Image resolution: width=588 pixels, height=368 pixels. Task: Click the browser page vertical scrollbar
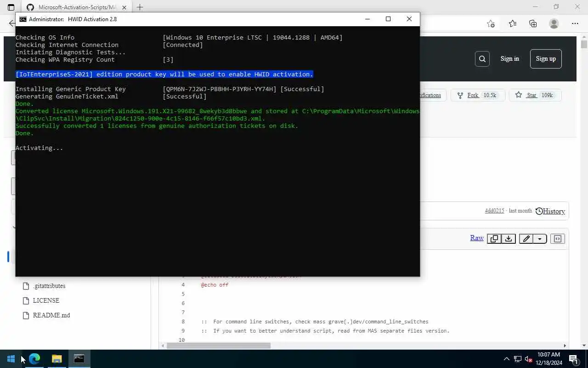click(584, 45)
